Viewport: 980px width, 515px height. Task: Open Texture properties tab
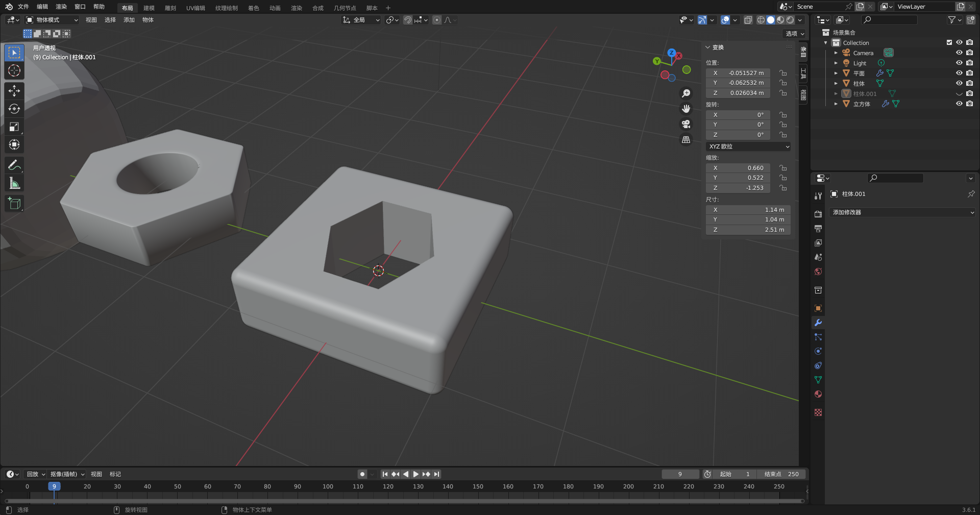(x=818, y=412)
